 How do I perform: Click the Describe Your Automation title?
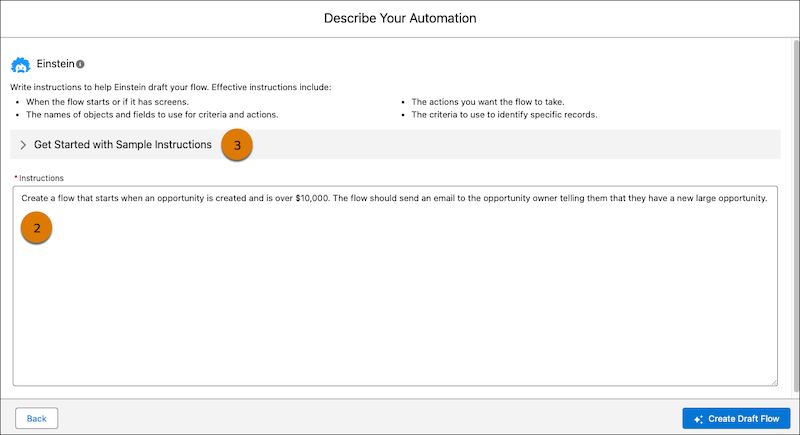click(x=400, y=18)
